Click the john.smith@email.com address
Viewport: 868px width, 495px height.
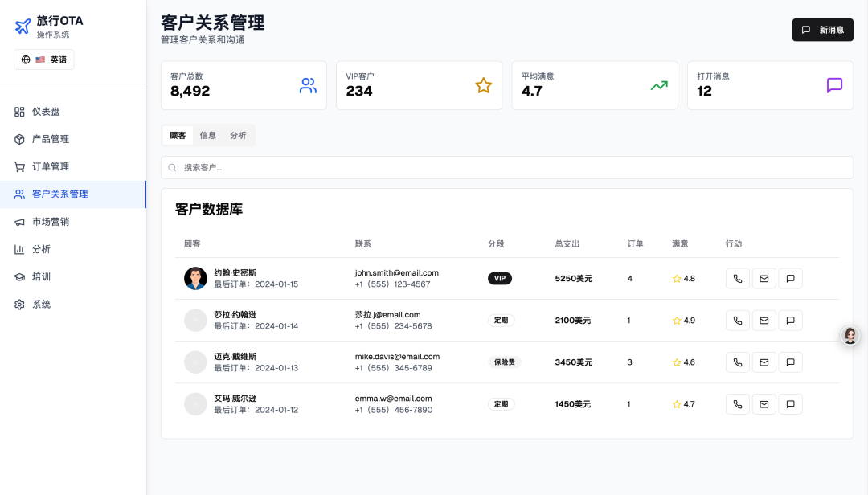(x=396, y=272)
